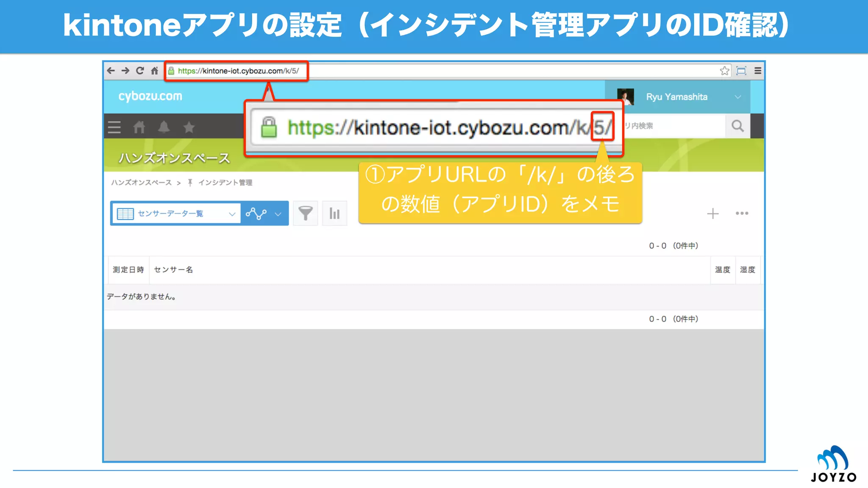The width and height of the screenshot is (868, 488).
Task: Open the filter funnel button
Action: [306, 213]
